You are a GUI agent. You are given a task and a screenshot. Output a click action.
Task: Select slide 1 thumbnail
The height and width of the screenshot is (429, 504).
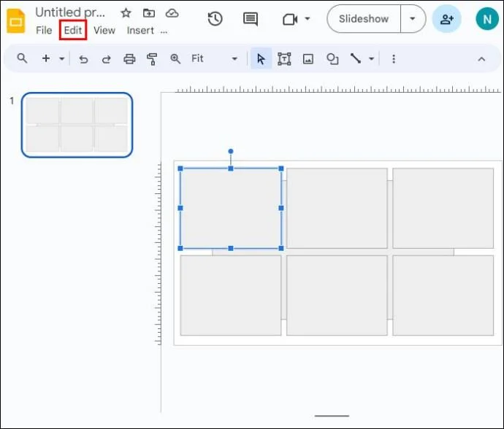pos(77,125)
